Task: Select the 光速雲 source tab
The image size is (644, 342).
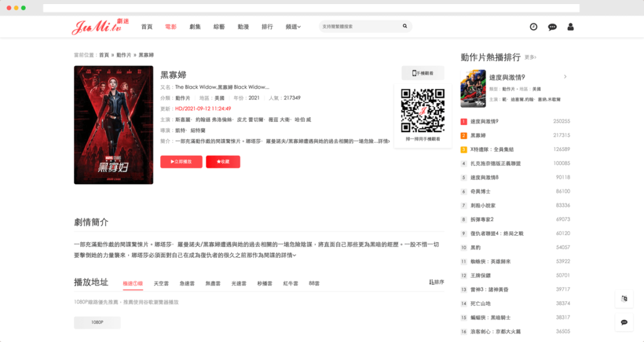Action: [x=238, y=284]
